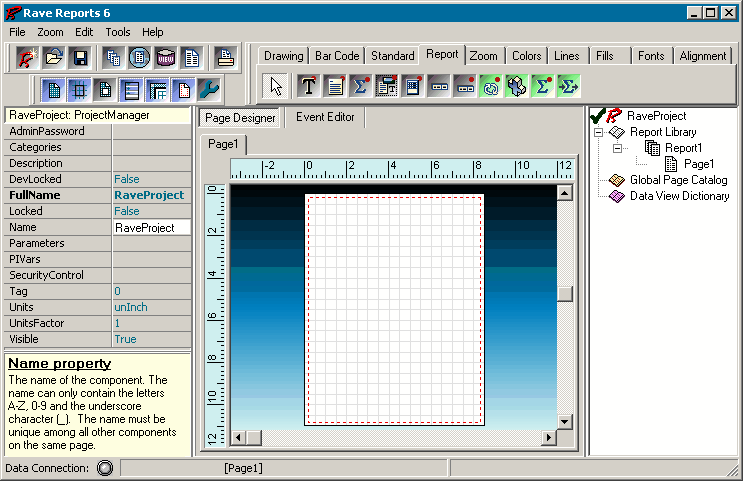
Task: Select the DataMemo component icon
Action: click(x=335, y=86)
